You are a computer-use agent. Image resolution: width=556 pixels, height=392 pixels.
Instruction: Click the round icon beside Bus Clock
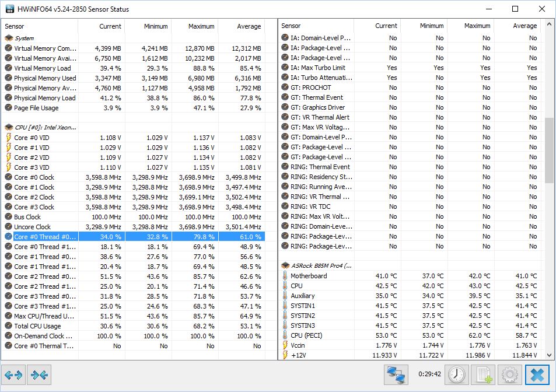click(x=9, y=217)
